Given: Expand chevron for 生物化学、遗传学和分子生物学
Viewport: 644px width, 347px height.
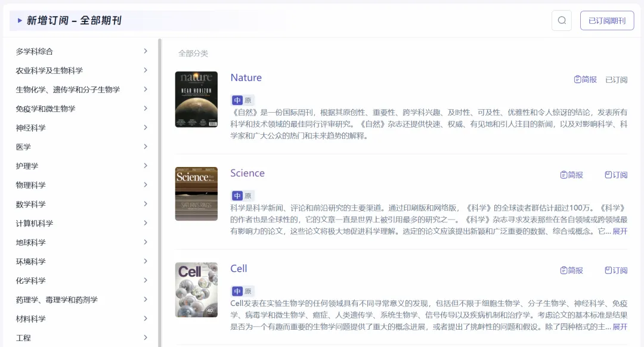Looking at the screenshot, I should point(145,89).
